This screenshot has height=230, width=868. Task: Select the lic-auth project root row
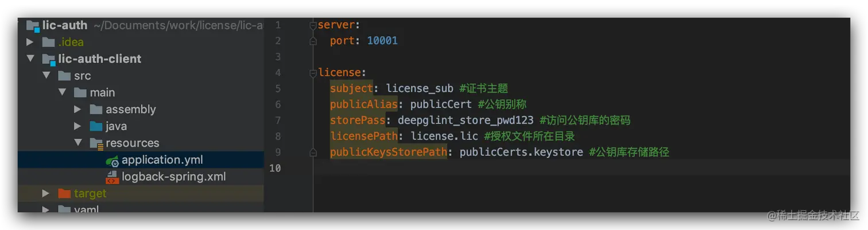pyautogui.click(x=141, y=25)
